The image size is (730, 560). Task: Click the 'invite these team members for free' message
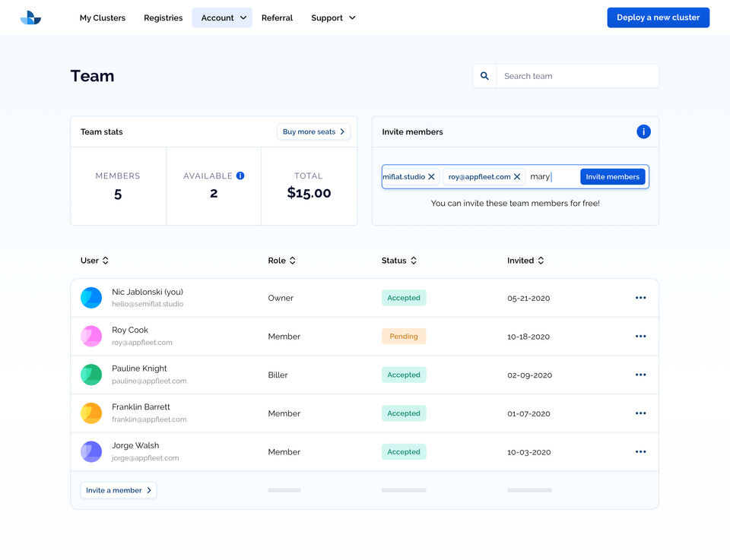coord(516,203)
